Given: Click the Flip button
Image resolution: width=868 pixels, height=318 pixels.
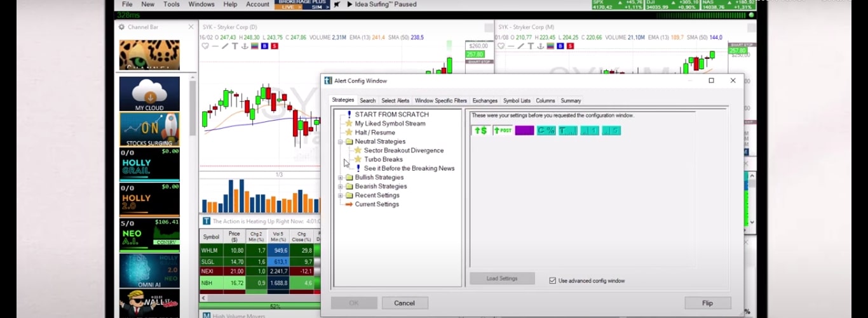Looking at the screenshot, I should pyautogui.click(x=707, y=303).
